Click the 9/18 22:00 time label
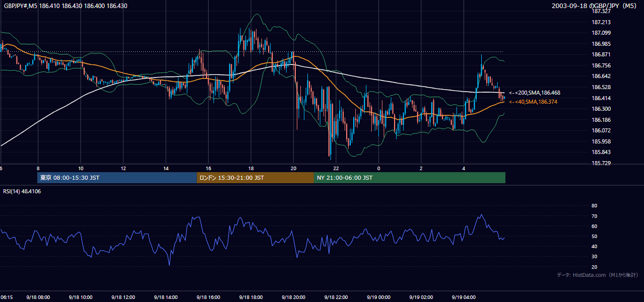 click(336, 297)
